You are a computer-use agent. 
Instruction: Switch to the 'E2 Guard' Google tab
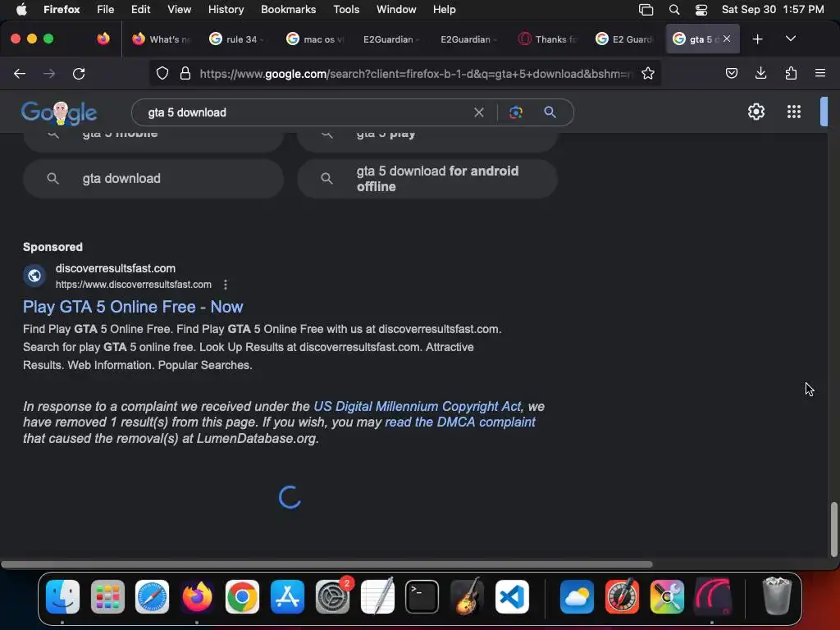click(x=623, y=39)
